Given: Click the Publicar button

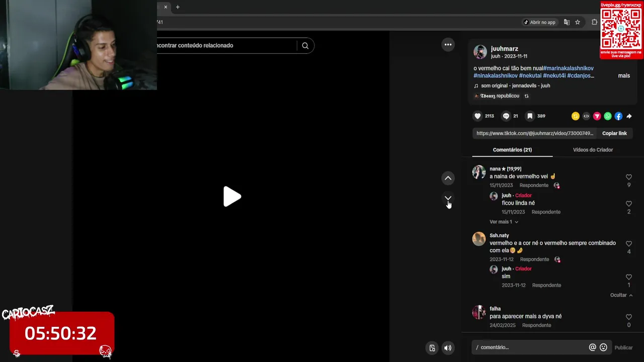Looking at the screenshot, I should click(x=623, y=347).
